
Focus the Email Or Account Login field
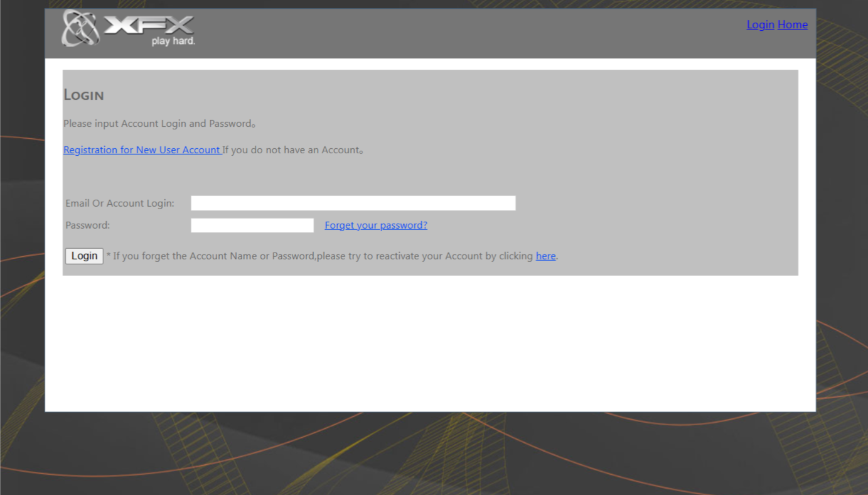pos(353,203)
